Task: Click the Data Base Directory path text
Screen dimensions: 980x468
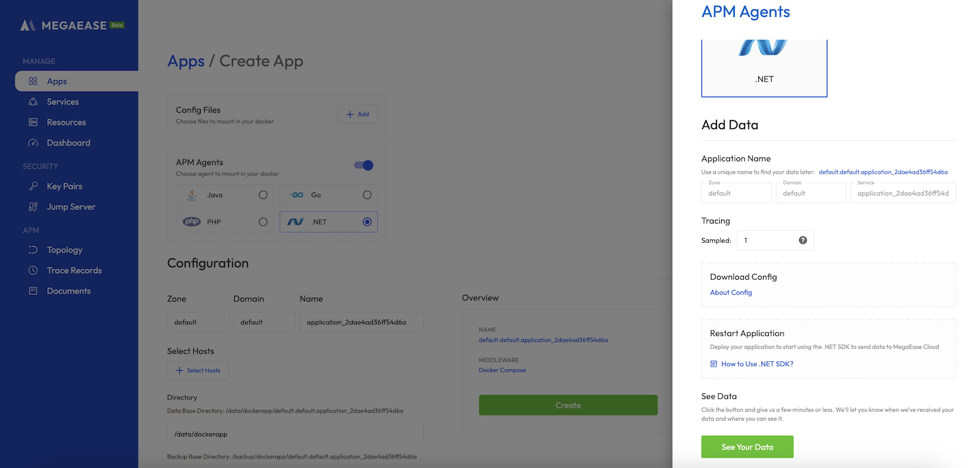Action: click(x=285, y=411)
